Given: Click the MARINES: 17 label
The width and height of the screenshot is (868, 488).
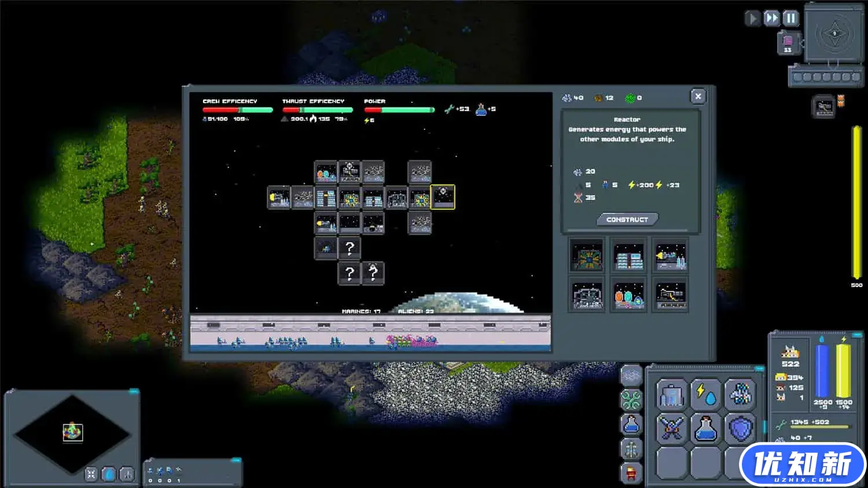Looking at the screenshot, I should coord(361,311).
